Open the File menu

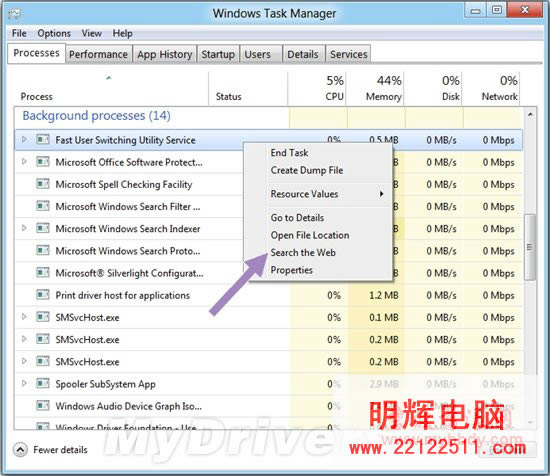19,33
